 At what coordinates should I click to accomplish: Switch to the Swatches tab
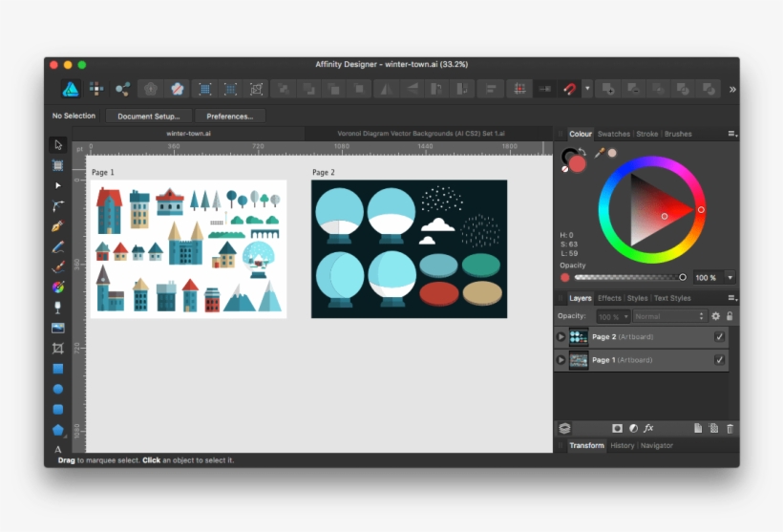pos(613,135)
